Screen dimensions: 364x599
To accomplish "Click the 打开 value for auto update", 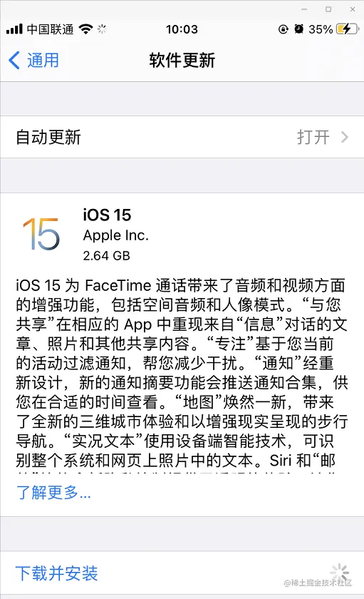I will 313,137.
